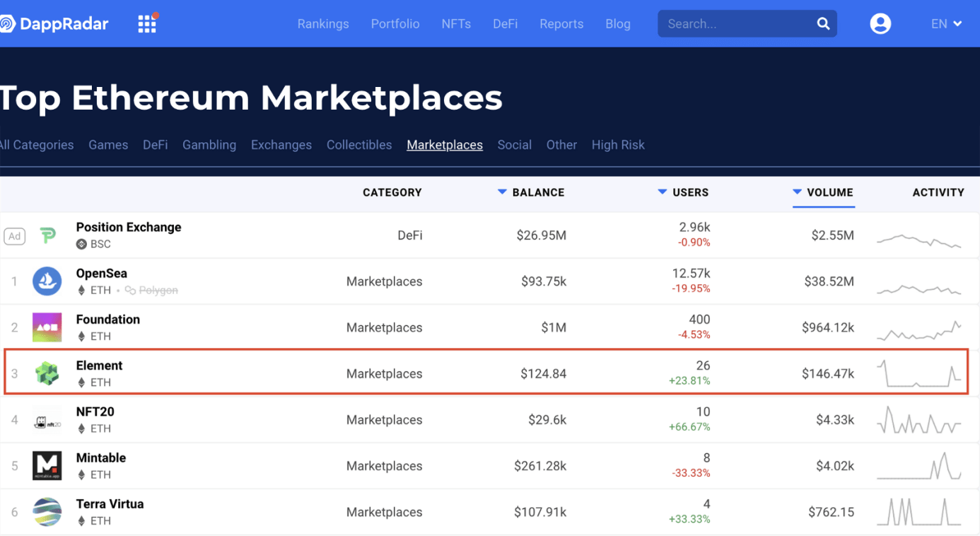Switch to the Exchanges category tab
The image size is (980, 536).
281,145
